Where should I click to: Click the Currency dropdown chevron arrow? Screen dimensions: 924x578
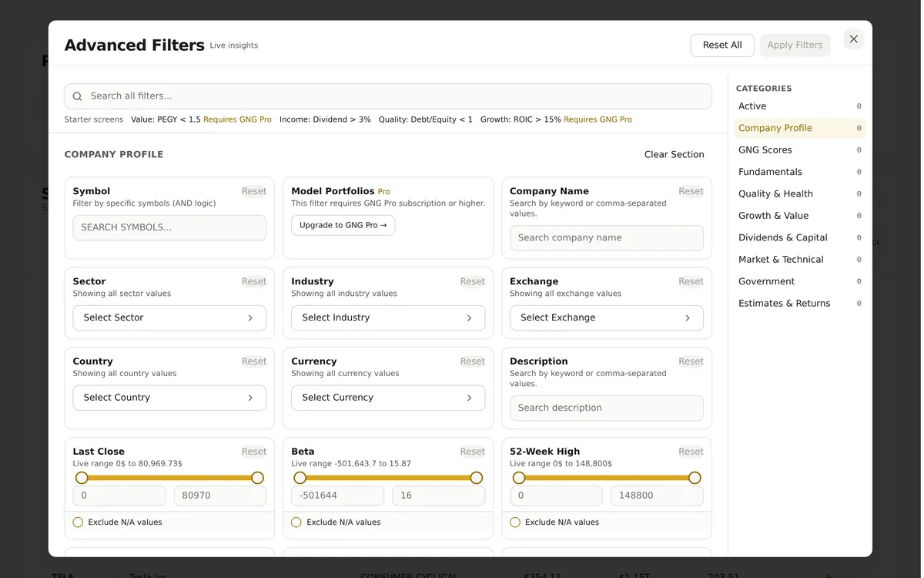point(469,398)
